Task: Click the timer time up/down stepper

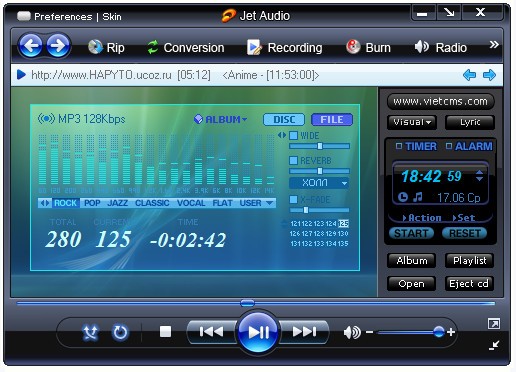Action: click(x=479, y=176)
